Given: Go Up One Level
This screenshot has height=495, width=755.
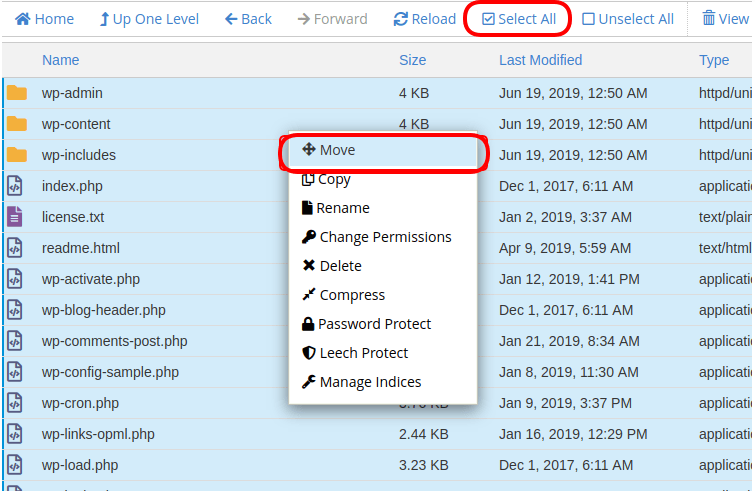Looking at the screenshot, I should click(149, 19).
